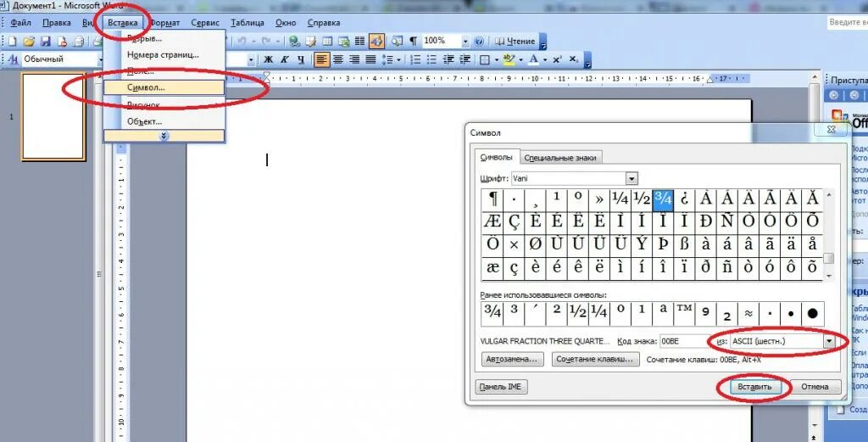Screen dimensions: 868x442
Task: Toggle Italic (К) formatting
Action: (x=285, y=59)
